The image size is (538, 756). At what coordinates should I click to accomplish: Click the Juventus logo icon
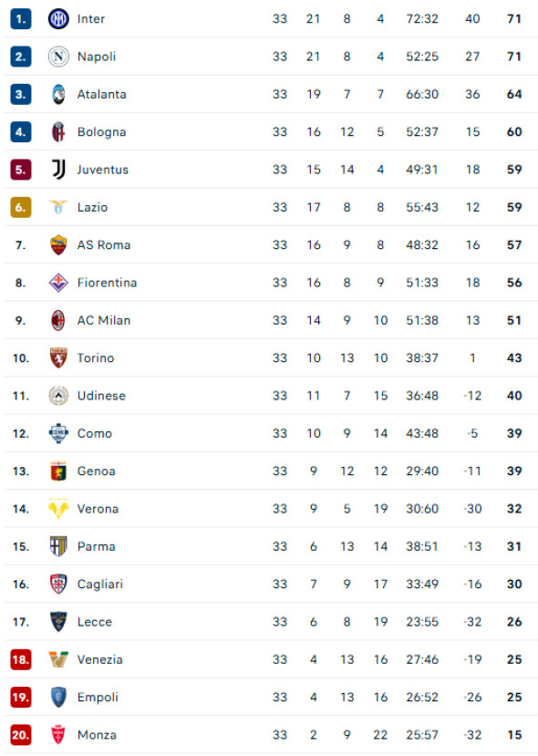pyautogui.click(x=58, y=170)
